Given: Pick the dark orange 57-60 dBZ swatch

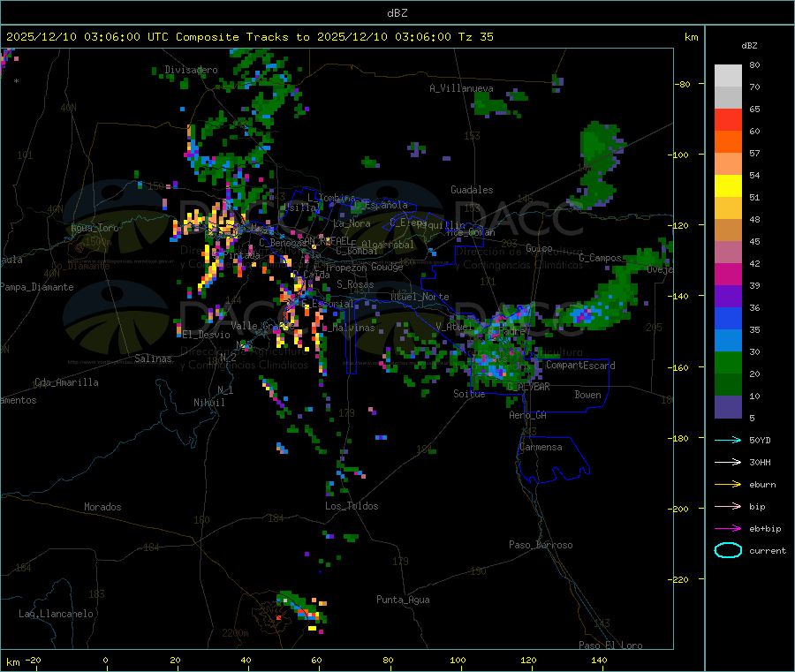Looking at the screenshot, I should coord(728,142).
